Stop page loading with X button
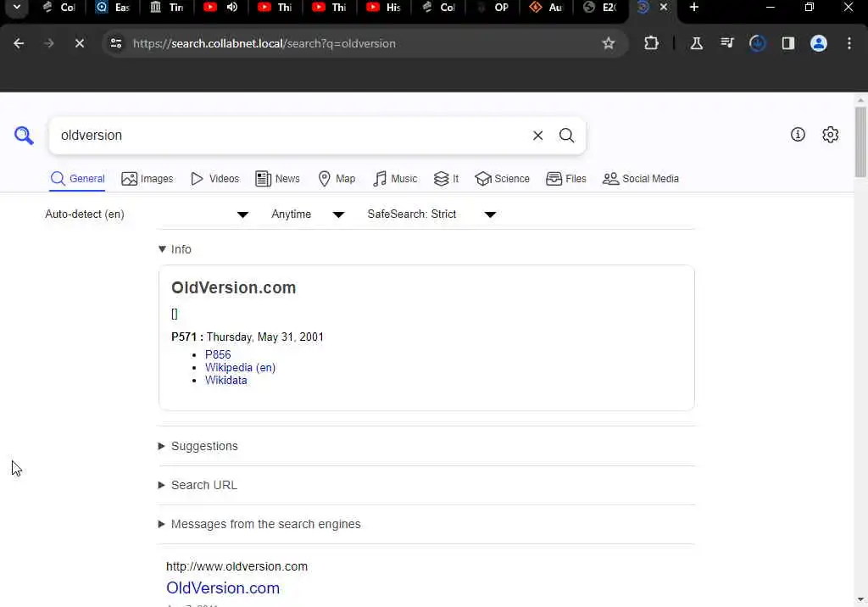 pos(79,43)
